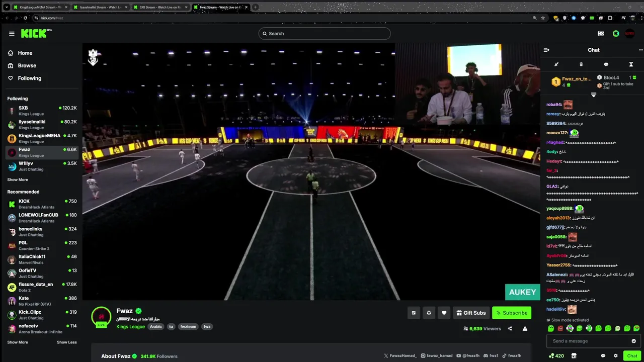This screenshot has width=644, height=362.
Task: Switch to SXB Stream browser tab
Action: coord(161,7)
